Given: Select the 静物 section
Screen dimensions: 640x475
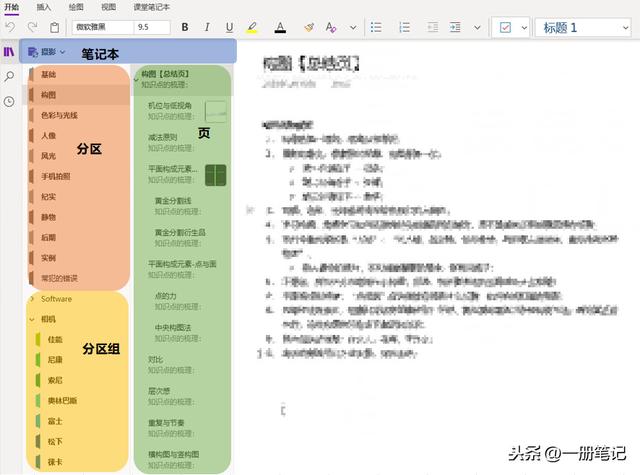Looking at the screenshot, I should 79,217.
